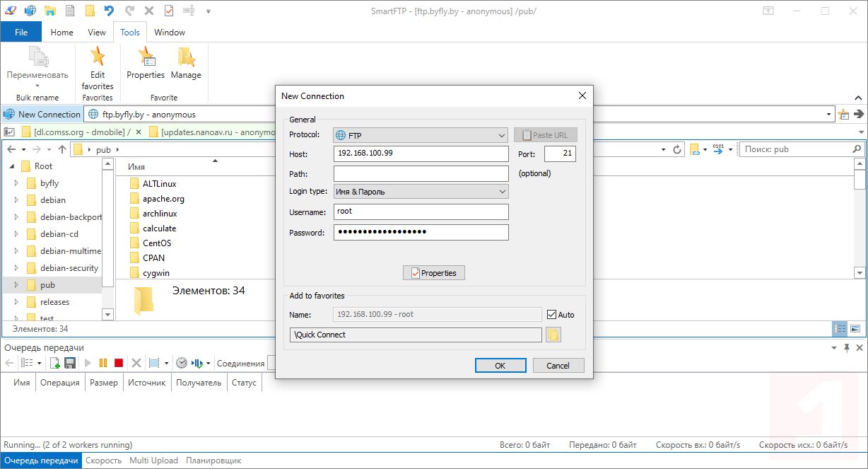Expand the debian folder in the tree
Image resolution: width=868 pixels, height=469 pixels.
(x=16, y=200)
